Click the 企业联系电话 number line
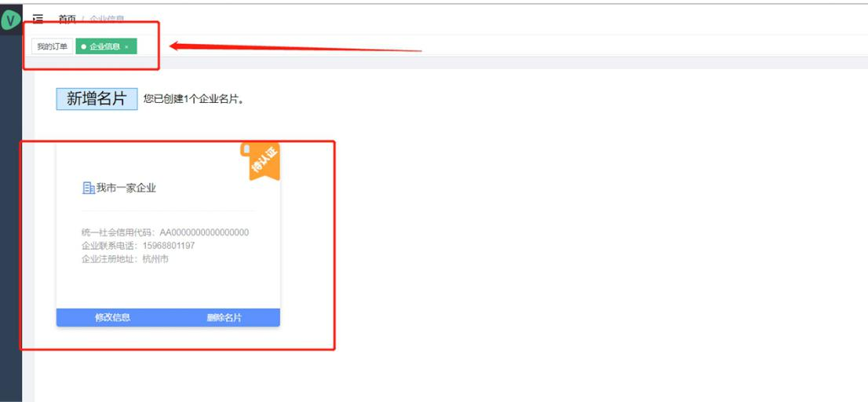Screen dimensions: 868x402 pos(138,245)
